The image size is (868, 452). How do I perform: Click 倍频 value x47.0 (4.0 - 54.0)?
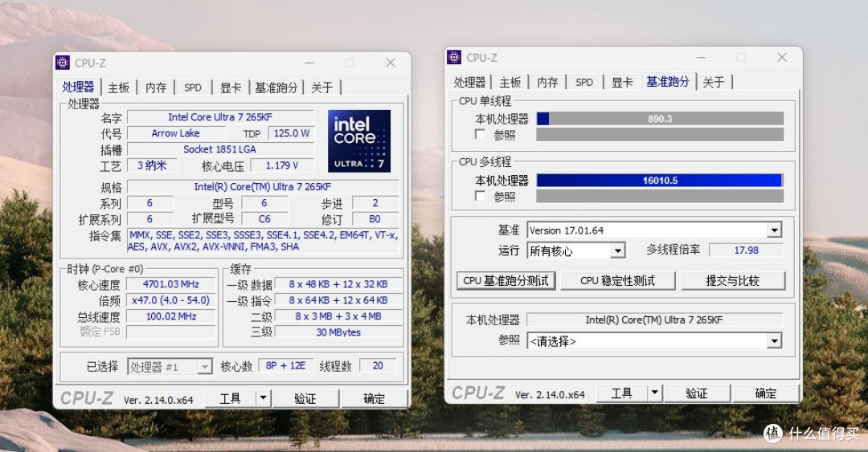tap(171, 299)
